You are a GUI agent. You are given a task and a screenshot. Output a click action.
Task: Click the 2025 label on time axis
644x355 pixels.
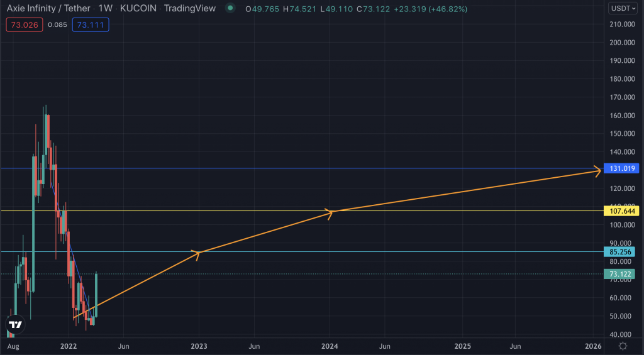click(462, 346)
